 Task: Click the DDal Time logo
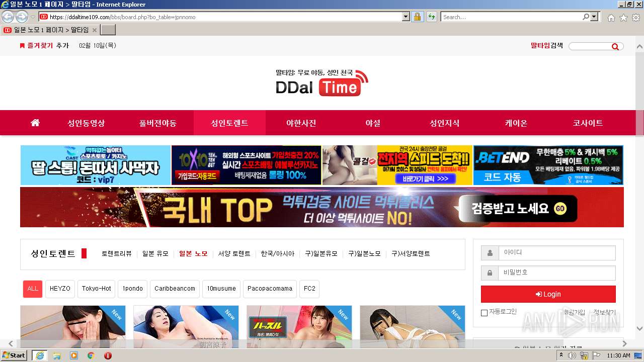(x=322, y=83)
